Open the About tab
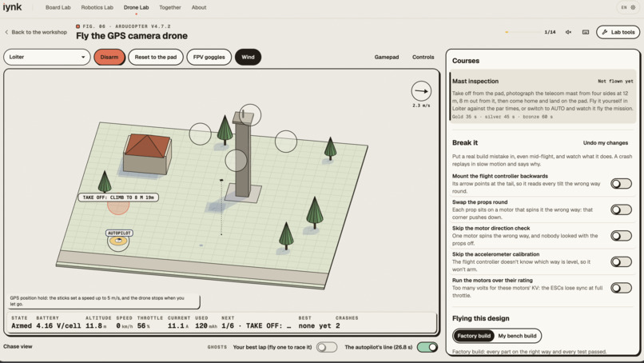The image size is (644, 363). click(199, 7)
